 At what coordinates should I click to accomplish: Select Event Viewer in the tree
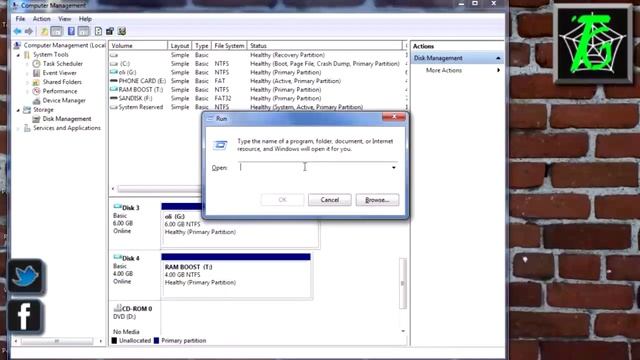coord(60,73)
